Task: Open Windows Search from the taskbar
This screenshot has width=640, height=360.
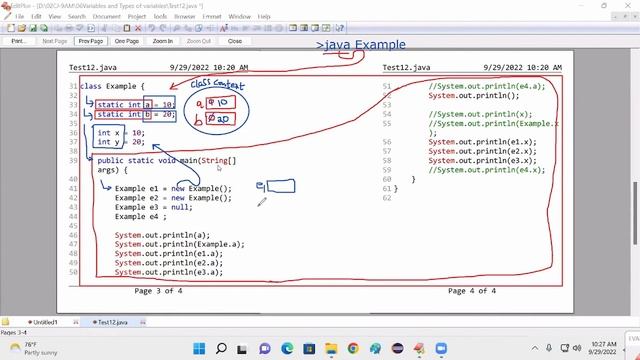Action: (221, 349)
